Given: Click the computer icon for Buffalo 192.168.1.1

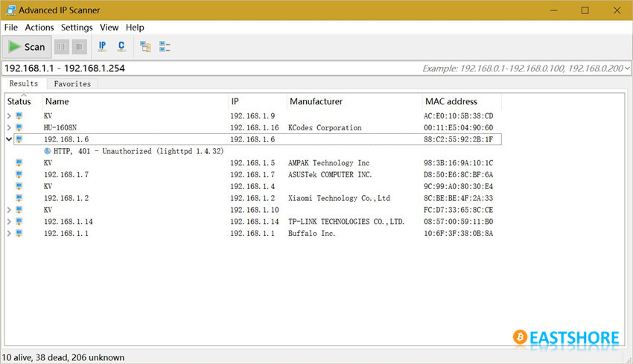Looking at the screenshot, I should 19,233.
